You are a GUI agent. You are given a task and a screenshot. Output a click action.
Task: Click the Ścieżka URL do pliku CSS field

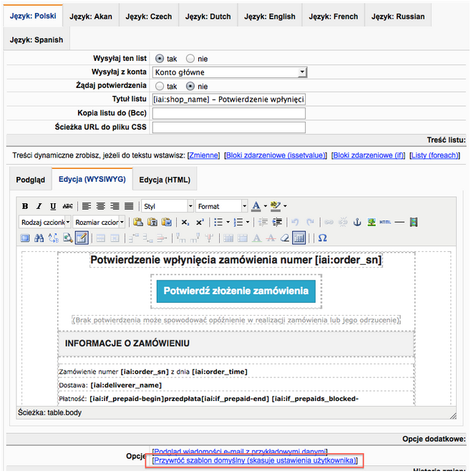(228, 127)
